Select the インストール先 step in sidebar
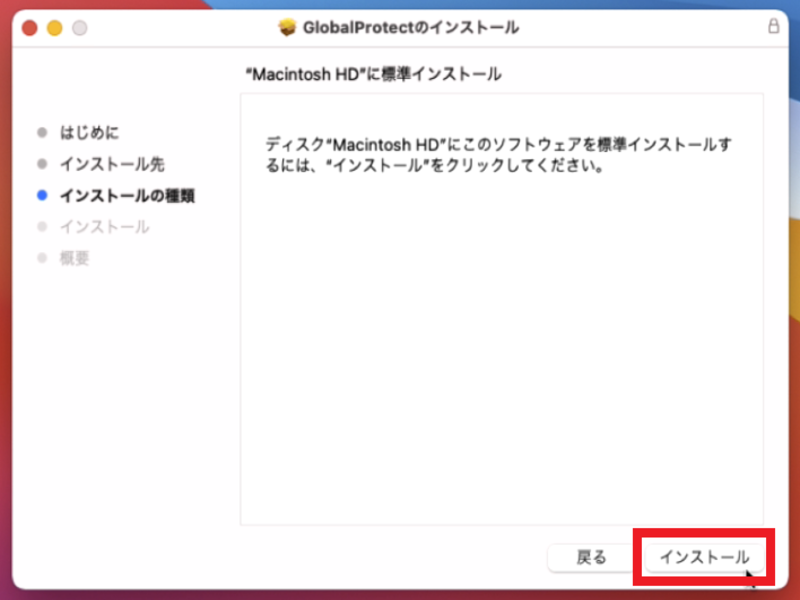Screen dimensions: 800x600 coord(112,164)
